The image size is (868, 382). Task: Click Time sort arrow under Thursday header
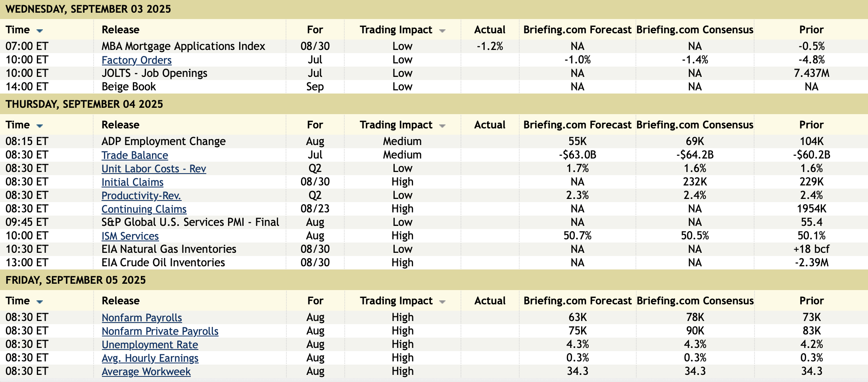[x=40, y=126]
